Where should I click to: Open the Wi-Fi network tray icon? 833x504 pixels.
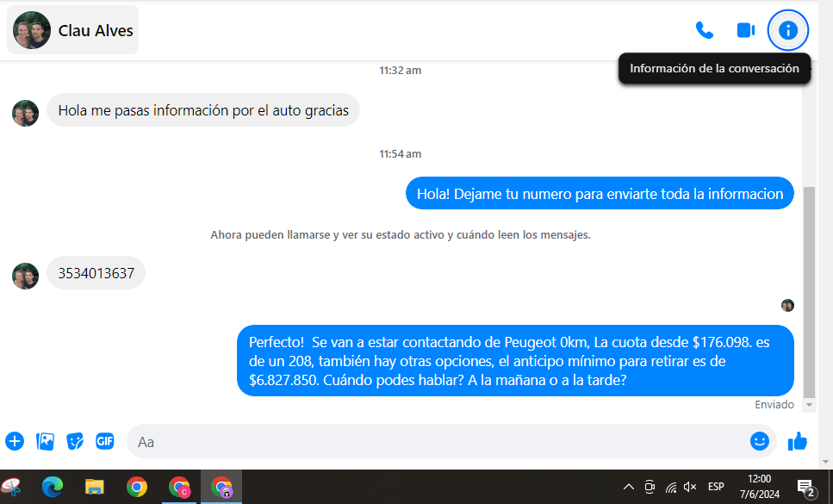[671, 487]
